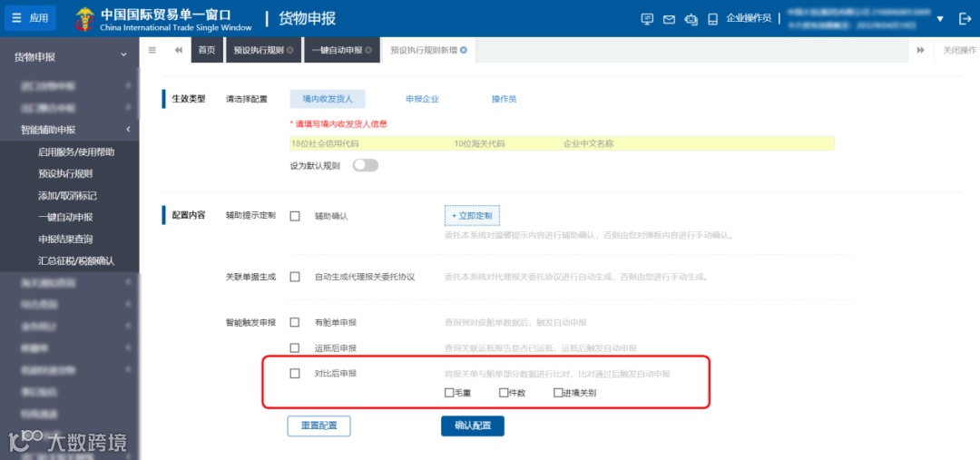Screen dimensions: 980x460
Task: Click the logout exit icon
Action: (x=965, y=19)
